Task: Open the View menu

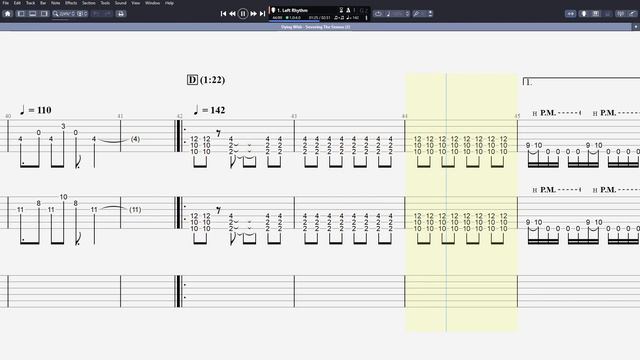Action: pyautogui.click(x=136, y=3)
